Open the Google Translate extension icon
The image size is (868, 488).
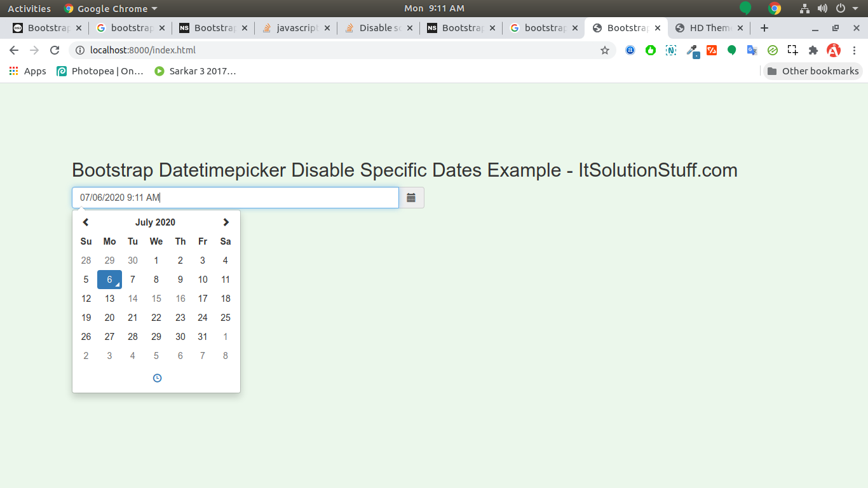752,50
